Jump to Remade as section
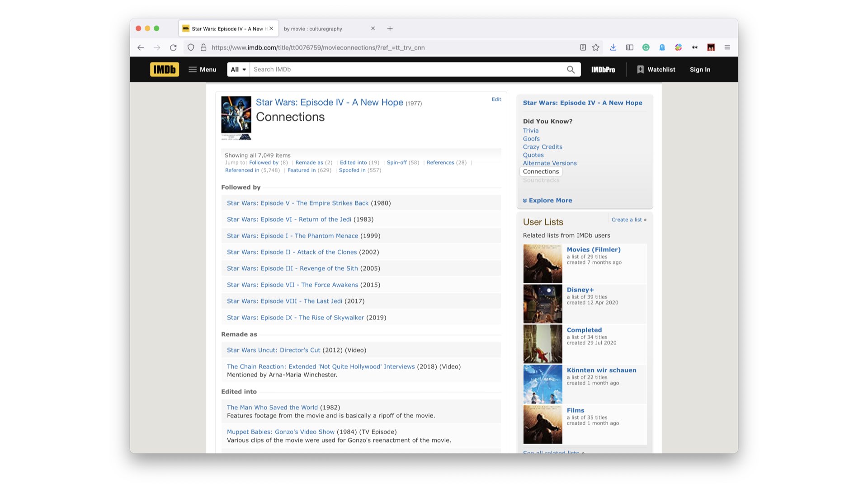The height and width of the screenshot is (488, 868). (309, 163)
